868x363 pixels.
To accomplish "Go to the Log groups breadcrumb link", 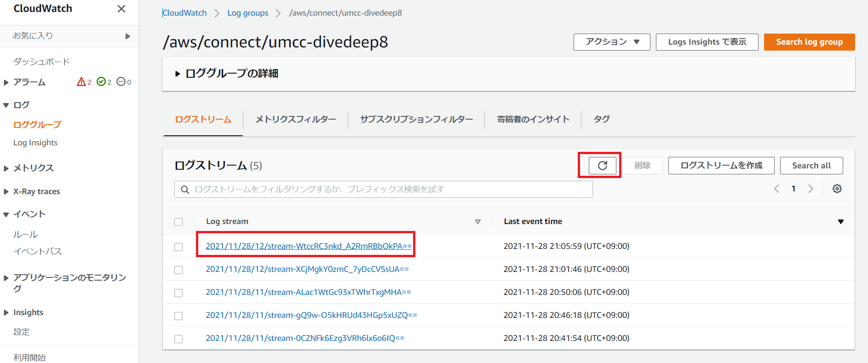I will [248, 13].
